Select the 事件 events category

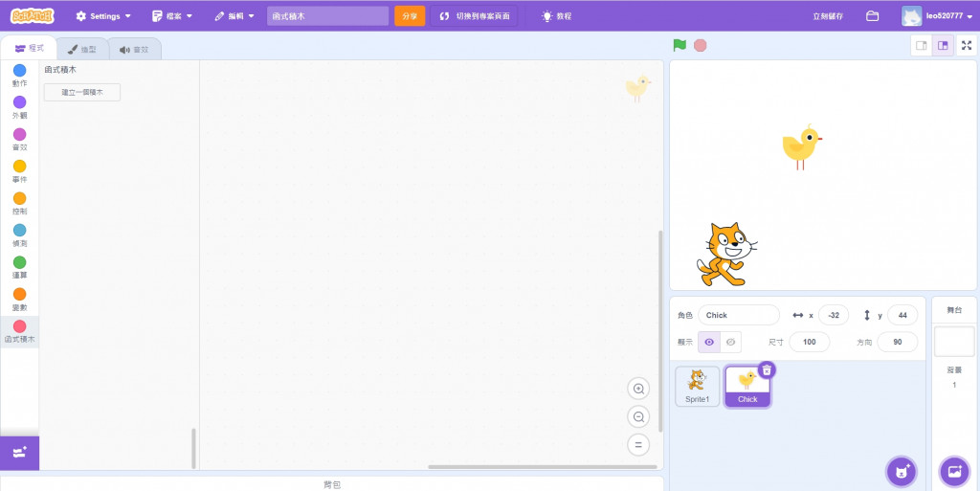point(19,171)
